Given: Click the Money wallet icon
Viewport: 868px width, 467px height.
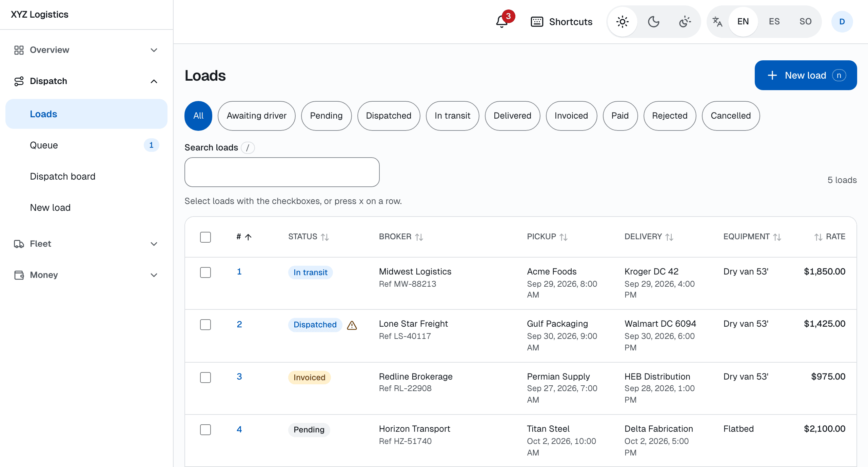Looking at the screenshot, I should tap(19, 275).
